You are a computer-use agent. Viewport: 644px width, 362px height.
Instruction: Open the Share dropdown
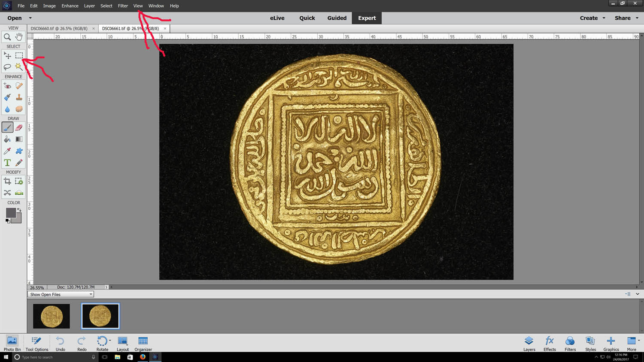tap(626, 18)
